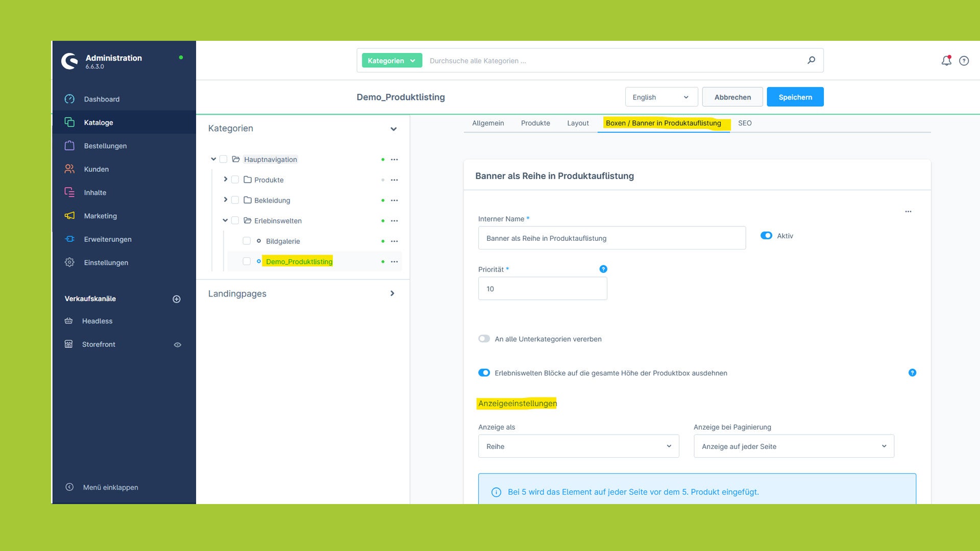The width and height of the screenshot is (980, 551).
Task: Click the Kunden sidebar icon
Action: point(69,169)
